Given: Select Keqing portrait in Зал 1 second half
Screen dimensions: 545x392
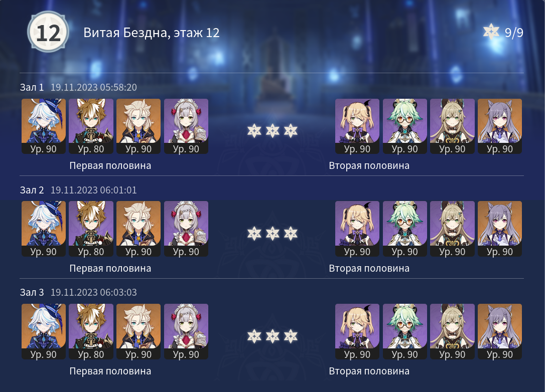Looking at the screenshot, I should coord(500,126).
